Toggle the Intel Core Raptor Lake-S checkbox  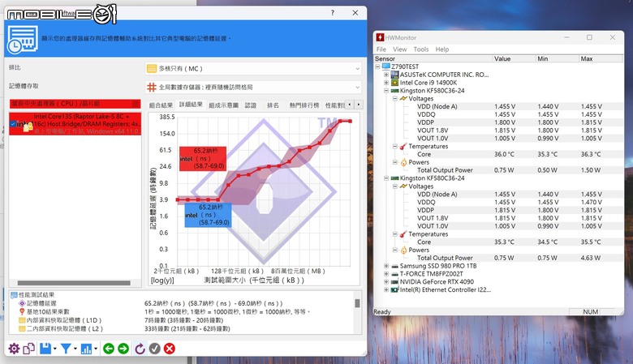point(13,124)
